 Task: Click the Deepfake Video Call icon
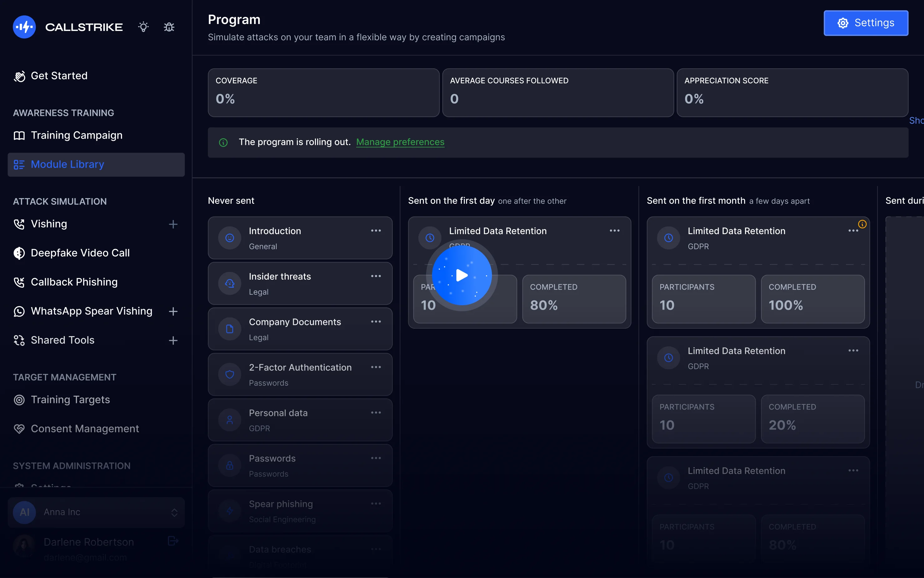click(x=19, y=253)
